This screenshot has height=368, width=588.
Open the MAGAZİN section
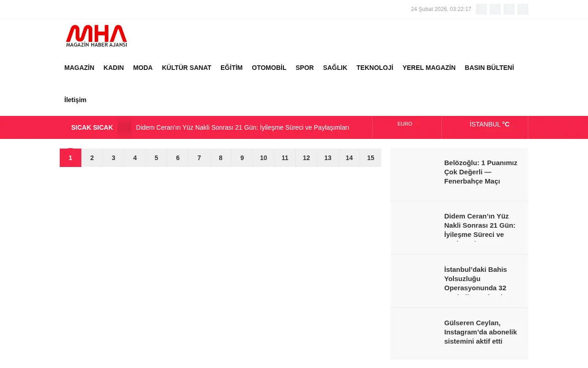coord(79,68)
